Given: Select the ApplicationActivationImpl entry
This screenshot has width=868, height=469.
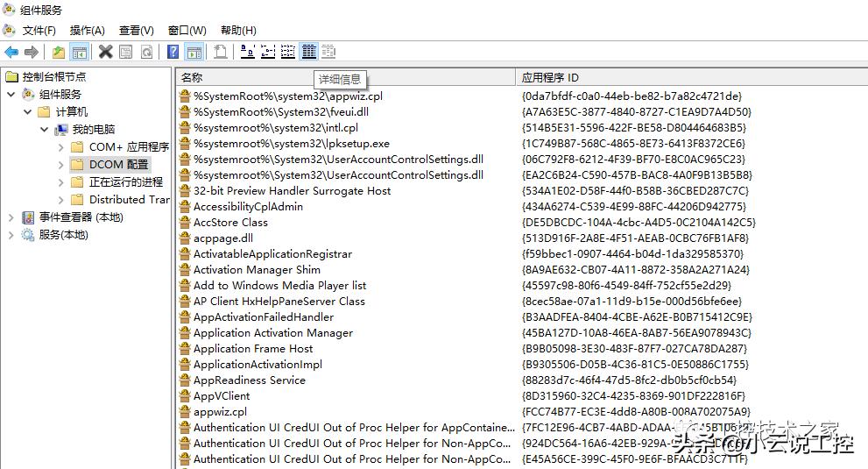Looking at the screenshot, I should [x=258, y=365].
